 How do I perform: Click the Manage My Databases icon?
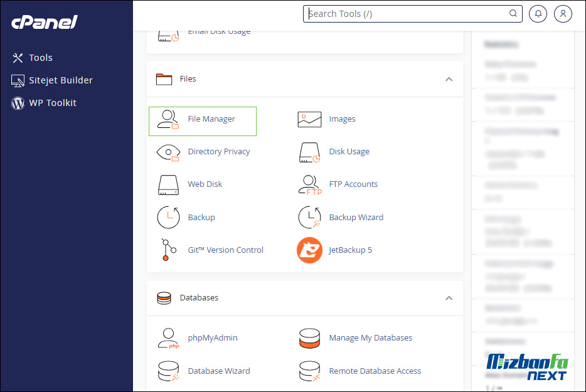pos(309,338)
